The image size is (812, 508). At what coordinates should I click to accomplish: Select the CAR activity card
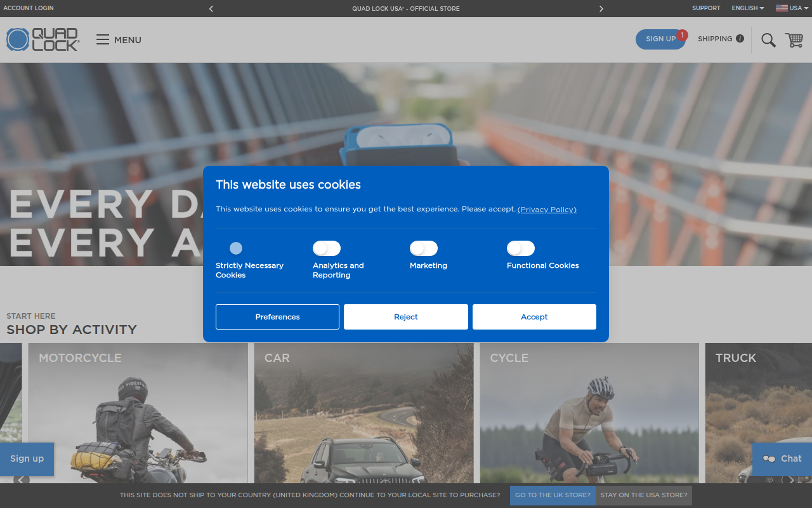pos(363,413)
